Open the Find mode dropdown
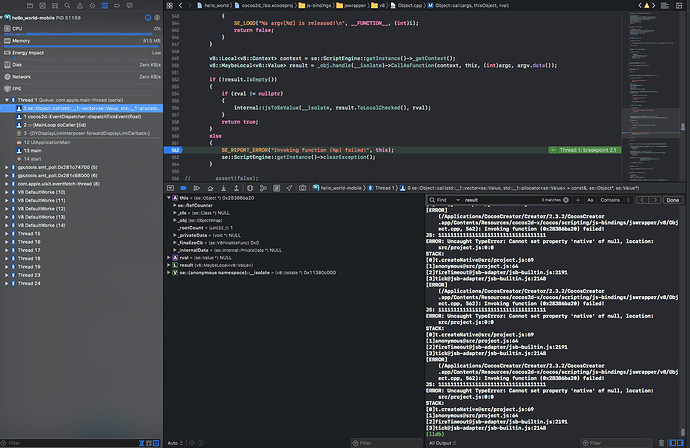 (448, 200)
